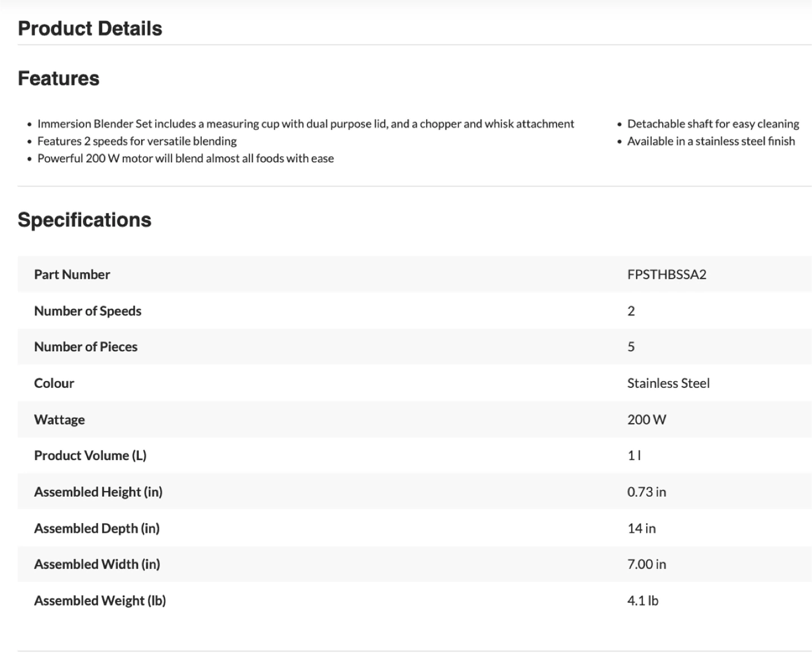Select the Detachable shaft feature bullet
Screen dimensions: 812x659
coord(713,124)
